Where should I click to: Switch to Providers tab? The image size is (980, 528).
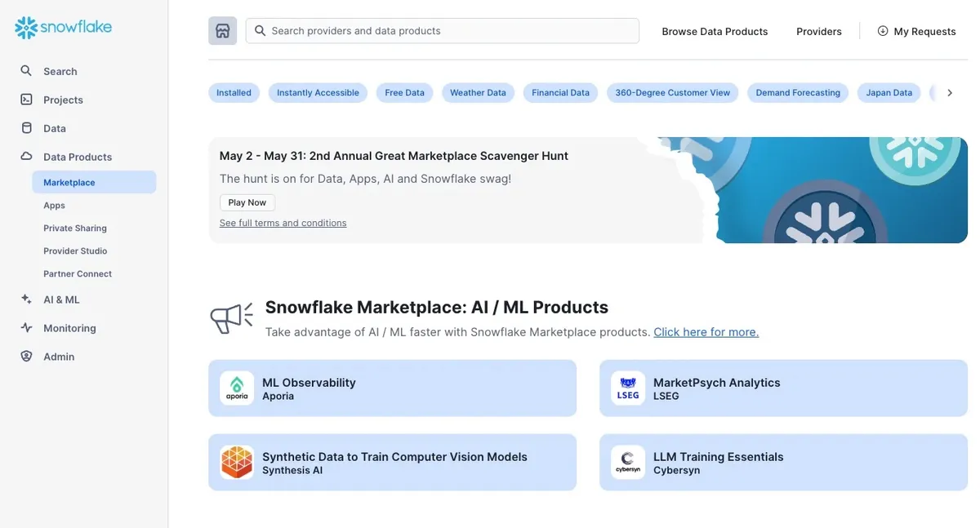pos(819,32)
